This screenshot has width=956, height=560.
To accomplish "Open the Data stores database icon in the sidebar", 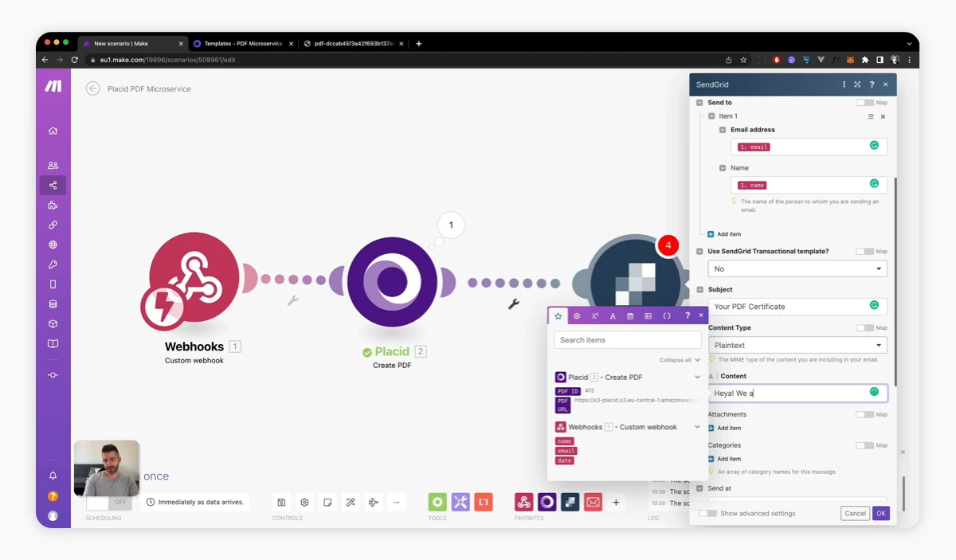I will tap(53, 304).
